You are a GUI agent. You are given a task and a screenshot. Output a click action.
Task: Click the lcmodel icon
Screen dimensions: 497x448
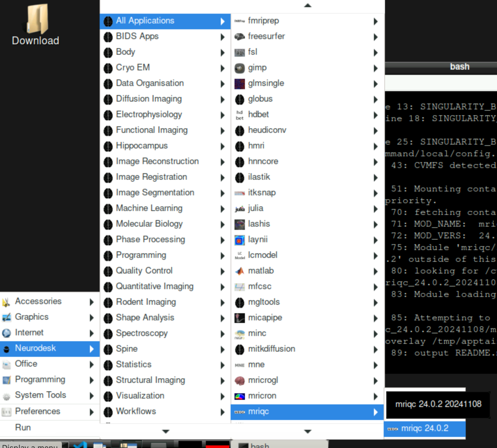(239, 256)
